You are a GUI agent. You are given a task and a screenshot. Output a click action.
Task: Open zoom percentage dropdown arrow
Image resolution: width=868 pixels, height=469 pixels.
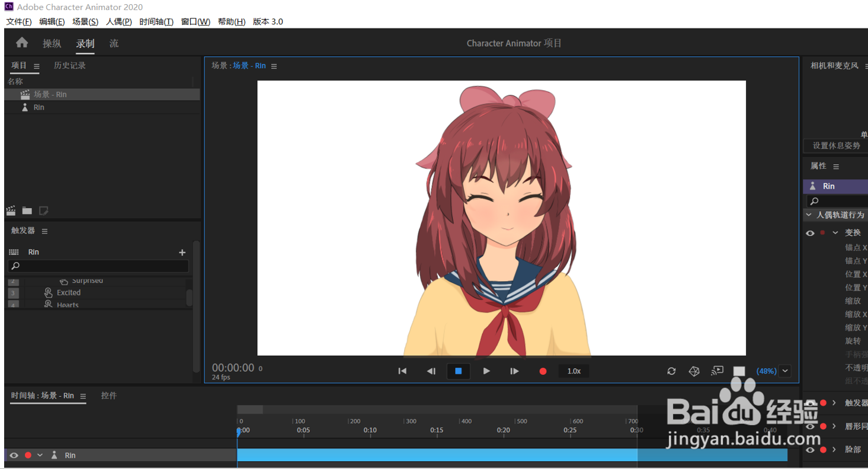[785, 371]
